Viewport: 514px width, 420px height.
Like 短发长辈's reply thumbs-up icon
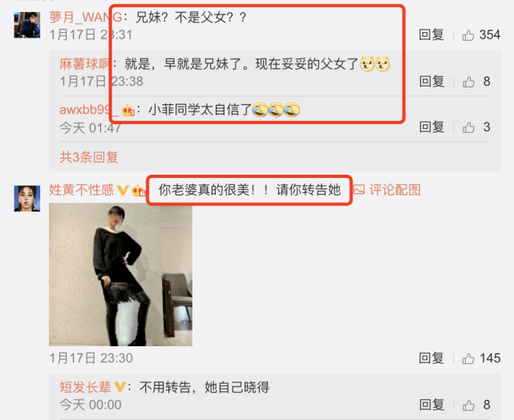coord(468,406)
